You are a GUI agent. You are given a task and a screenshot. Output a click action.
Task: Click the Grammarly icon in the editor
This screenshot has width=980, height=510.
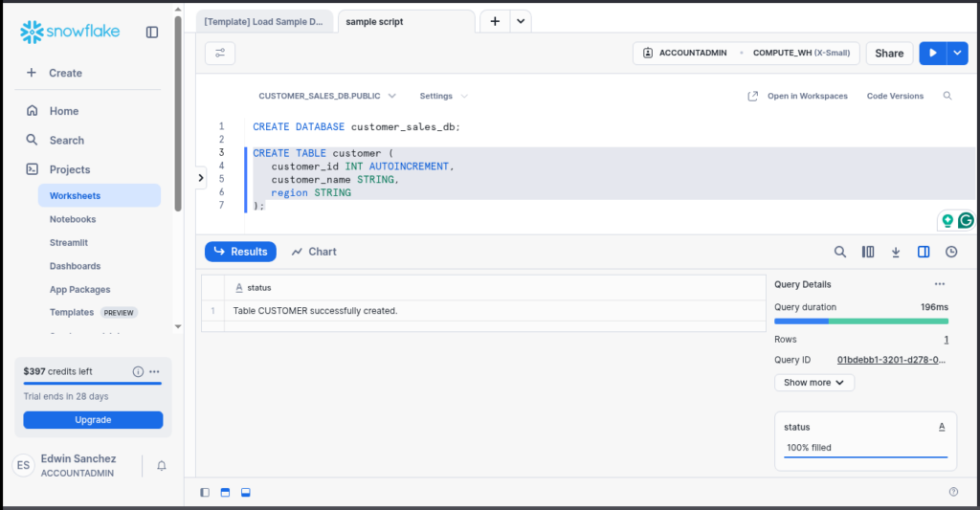tap(966, 220)
